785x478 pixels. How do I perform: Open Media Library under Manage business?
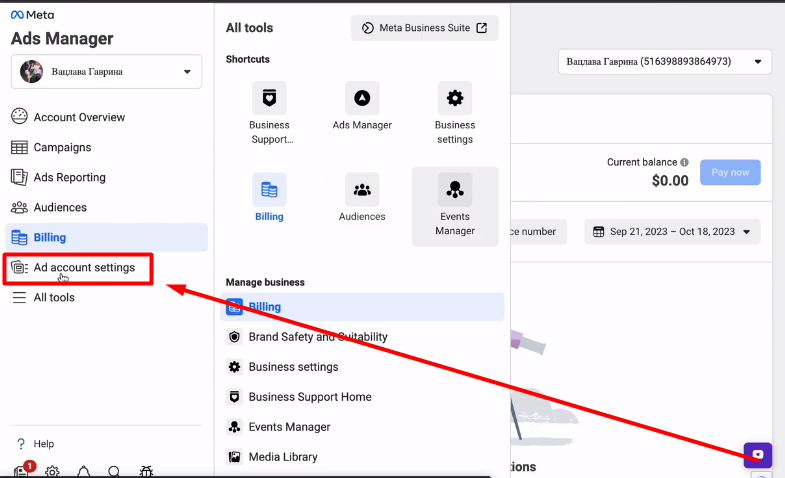point(283,457)
